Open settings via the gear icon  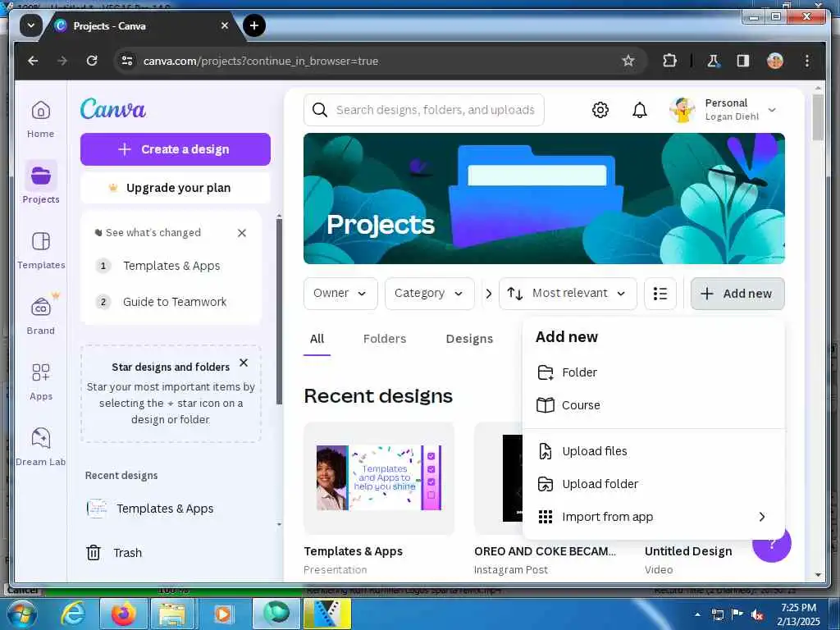click(x=600, y=110)
